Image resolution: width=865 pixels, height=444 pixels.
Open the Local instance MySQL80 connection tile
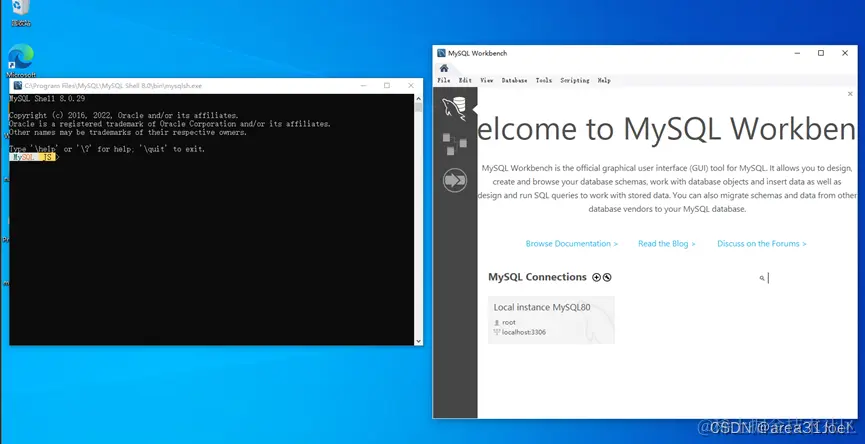(551, 320)
